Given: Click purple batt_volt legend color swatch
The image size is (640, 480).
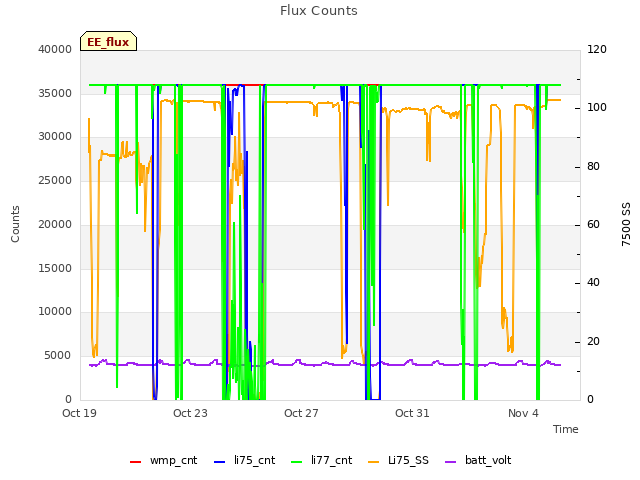Looking at the screenshot, I should 450,462.
